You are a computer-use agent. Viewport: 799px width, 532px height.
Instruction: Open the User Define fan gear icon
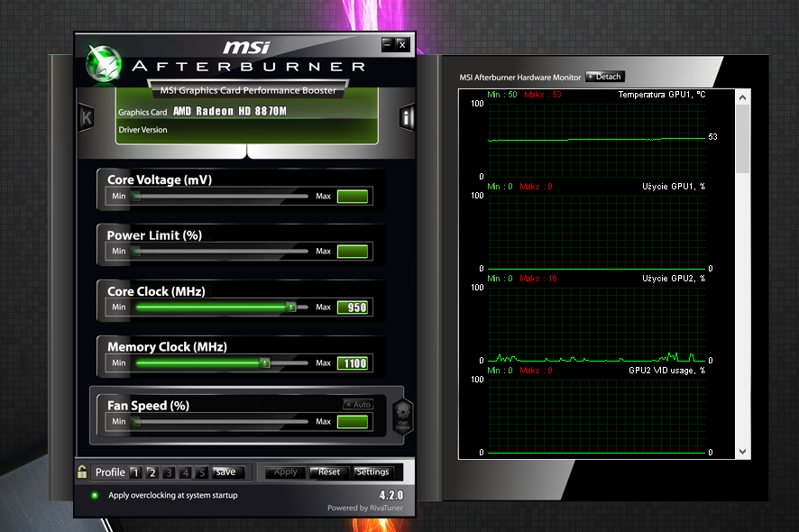(x=402, y=417)
